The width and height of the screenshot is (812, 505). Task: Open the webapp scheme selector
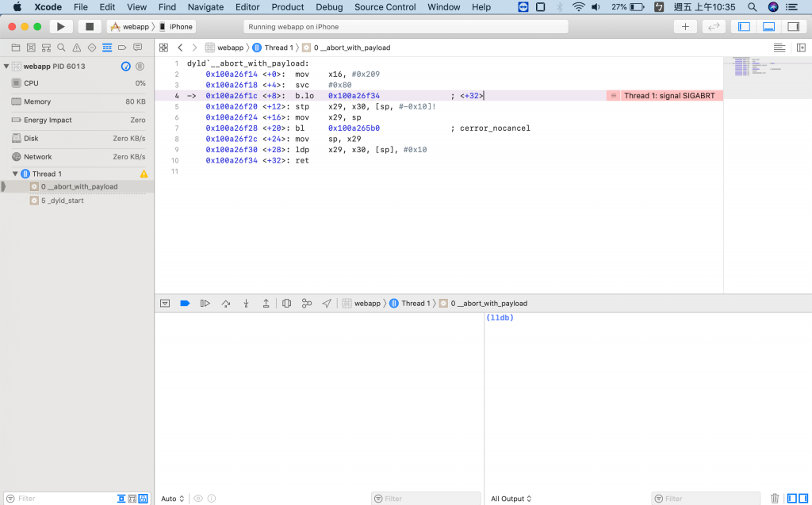[130, 26]
